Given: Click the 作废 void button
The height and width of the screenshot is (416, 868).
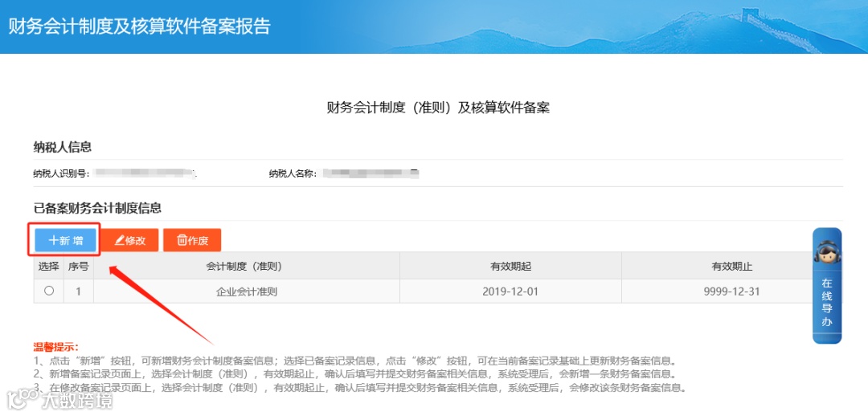Looking at the screenshot, I should click(192, 240).
